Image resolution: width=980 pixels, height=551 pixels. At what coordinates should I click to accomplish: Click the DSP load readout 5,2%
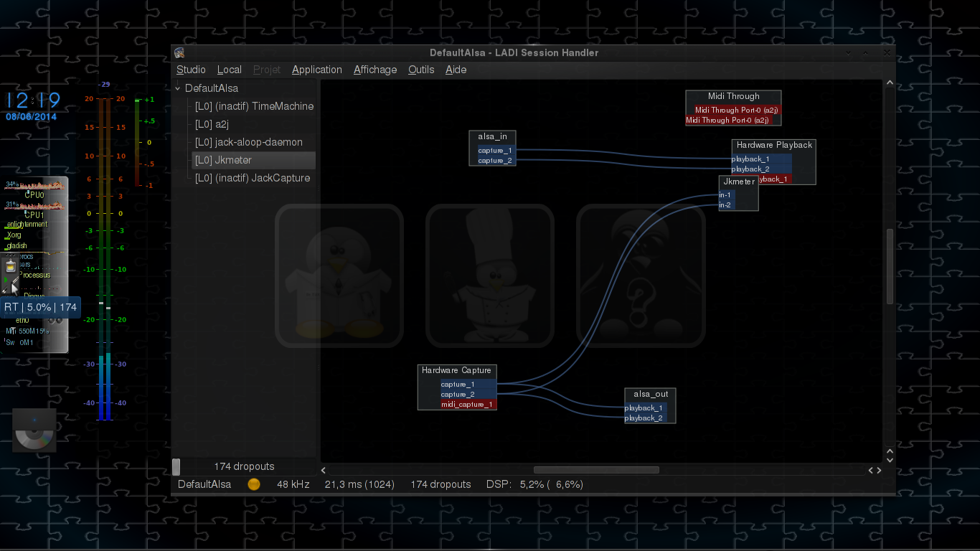click(x=534, y=484)
